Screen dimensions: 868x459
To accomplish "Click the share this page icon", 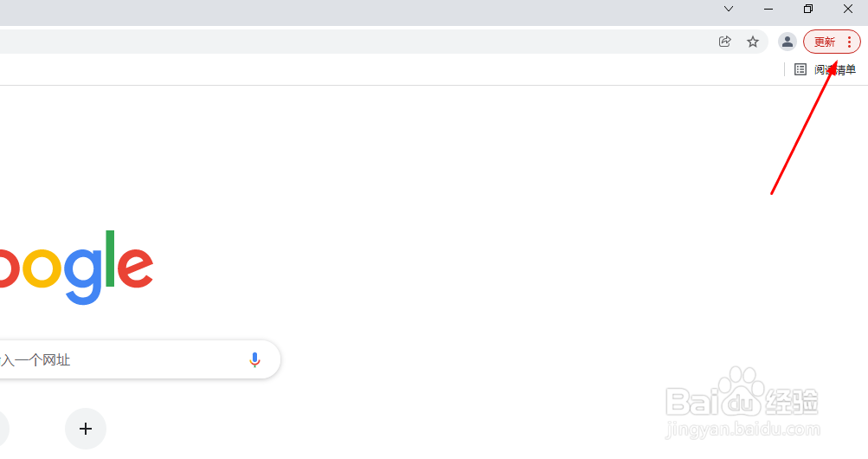I will click(725, 42).
